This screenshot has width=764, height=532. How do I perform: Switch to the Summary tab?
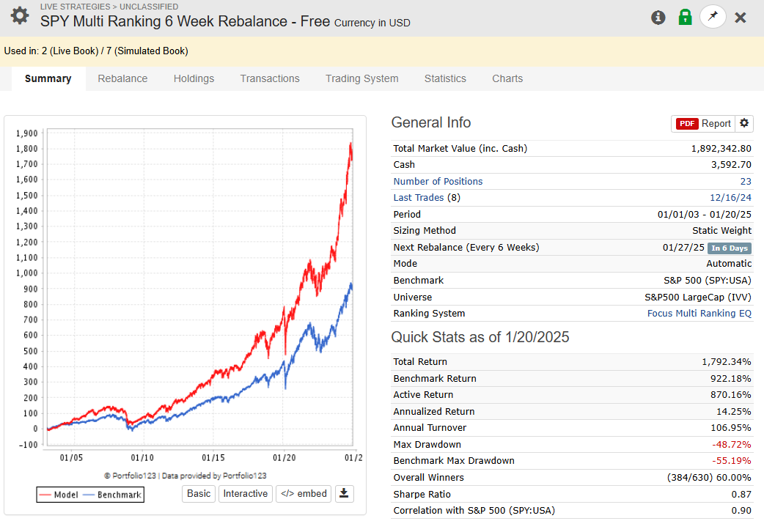click(x=48, y=78)
